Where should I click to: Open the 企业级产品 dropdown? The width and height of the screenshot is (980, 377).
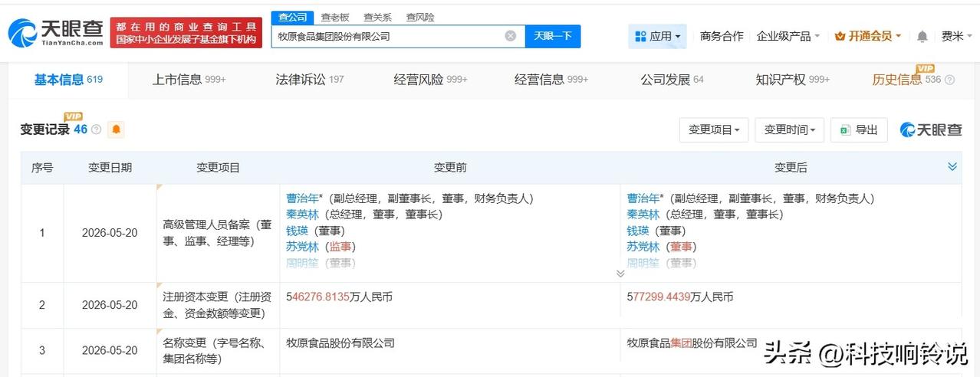tap(788, 36)
